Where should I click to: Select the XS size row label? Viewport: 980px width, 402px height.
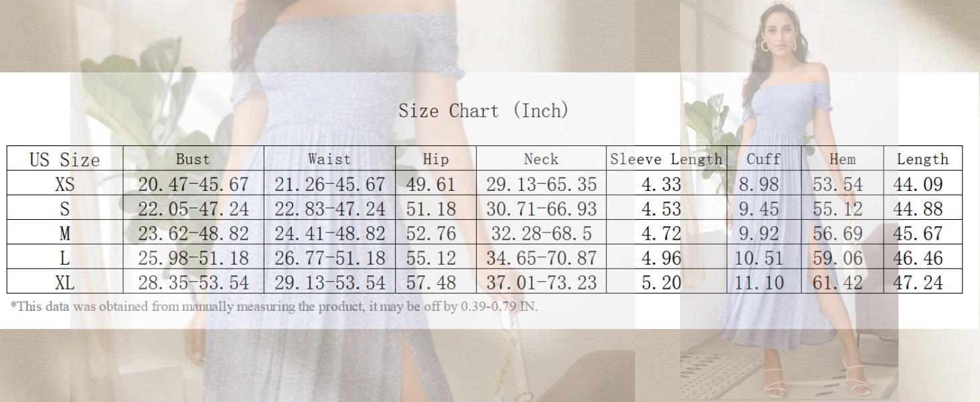64,184
